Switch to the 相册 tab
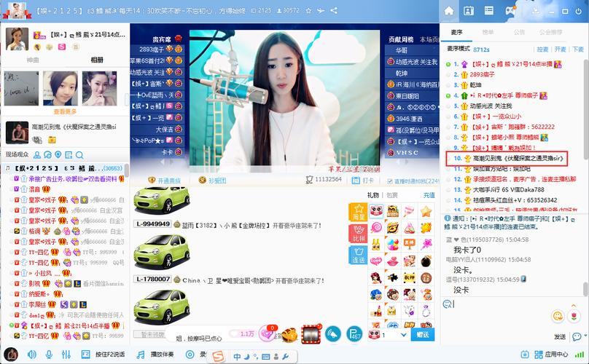Viewport: 589px width, 364px height. click(x=97, y=60)
